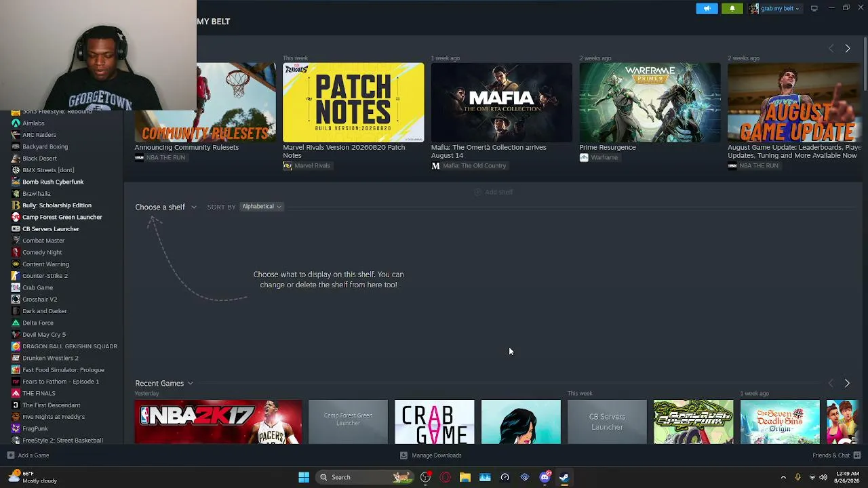Screen dimensions: 868x488
Task: Open the Steam announcements megaphone icon
Action: 707,8
